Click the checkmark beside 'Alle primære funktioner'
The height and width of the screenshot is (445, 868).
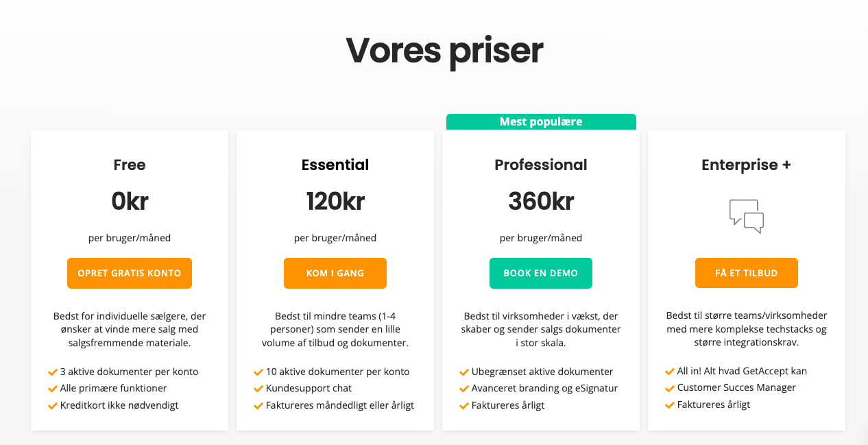click(x=53, y=388)
